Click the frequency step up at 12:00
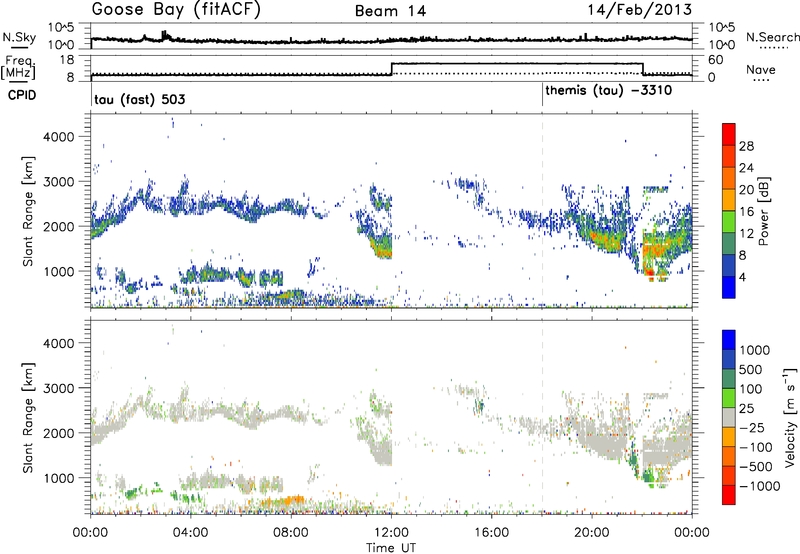Screen dimensions: 800x554 (x=391, y=69)
